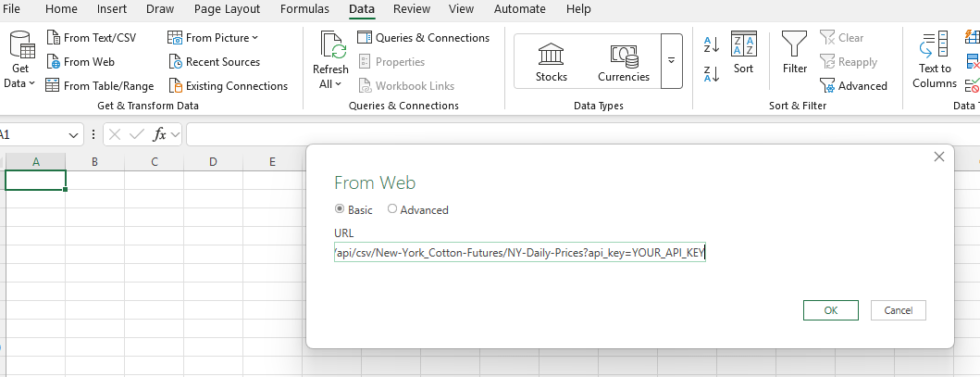
Task: Open the Get Data menu
Action: 20,60
